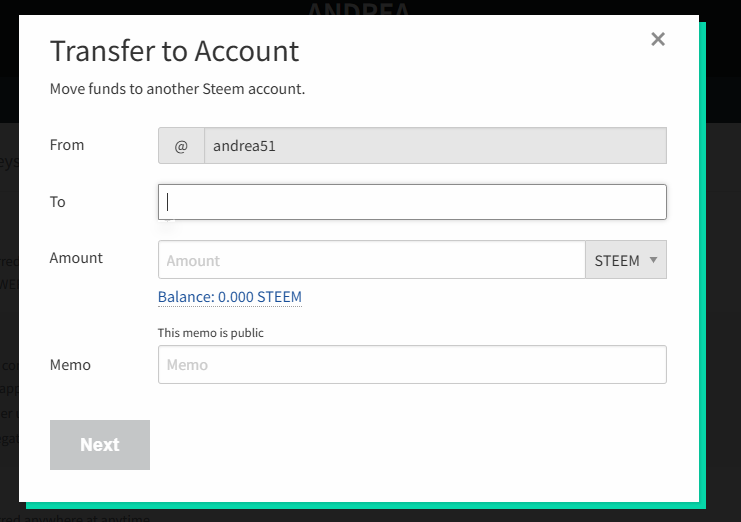Open the STEEM currency dropdown
The width and height of the screenshot is (741, 522).
[626, 260]
